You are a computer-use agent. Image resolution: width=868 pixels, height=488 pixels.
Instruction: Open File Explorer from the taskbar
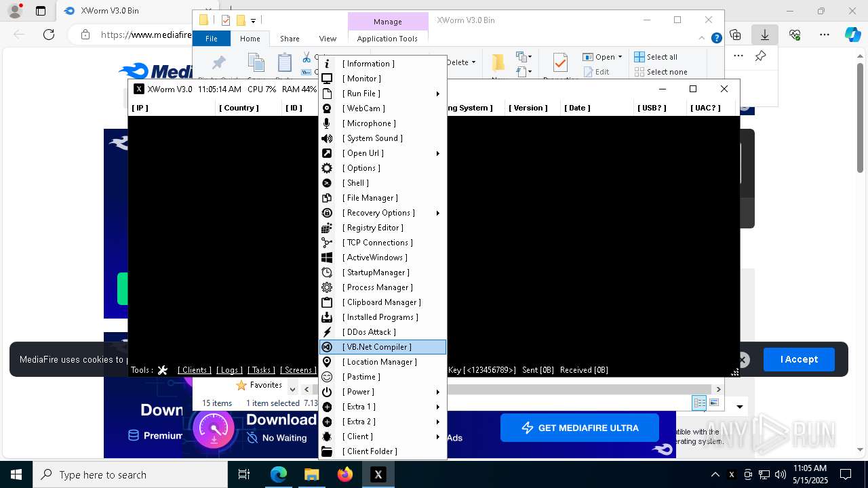[312, 474]
